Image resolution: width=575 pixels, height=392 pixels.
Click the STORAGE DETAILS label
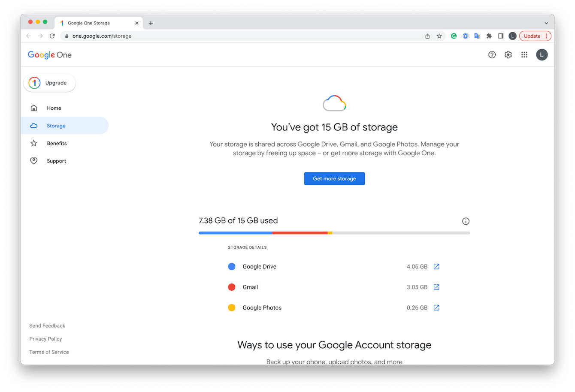coord(247,247)
